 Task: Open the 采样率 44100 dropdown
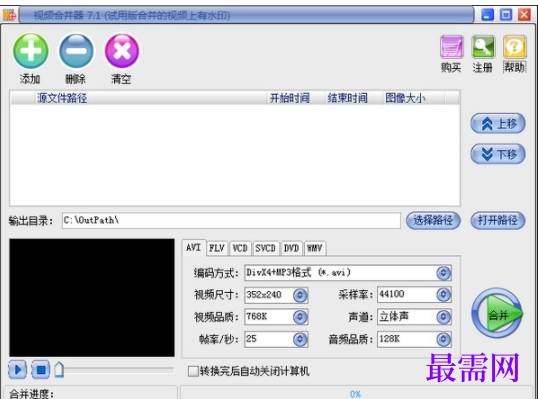click(x=444, y=294)
